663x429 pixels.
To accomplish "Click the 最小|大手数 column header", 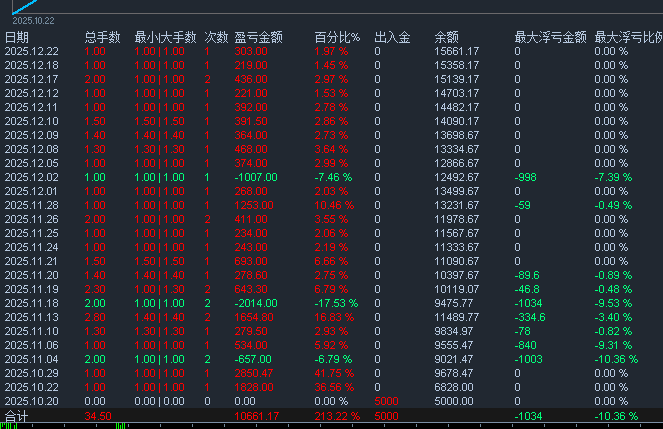I will (x=164, y=37).
